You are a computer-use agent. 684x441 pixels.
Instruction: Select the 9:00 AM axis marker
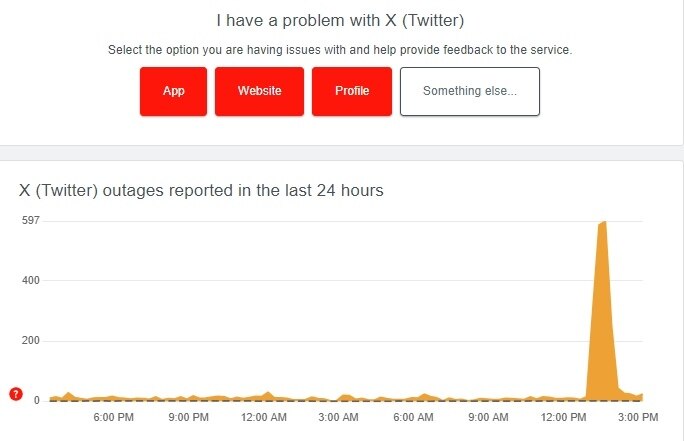[x=488, y=417]
